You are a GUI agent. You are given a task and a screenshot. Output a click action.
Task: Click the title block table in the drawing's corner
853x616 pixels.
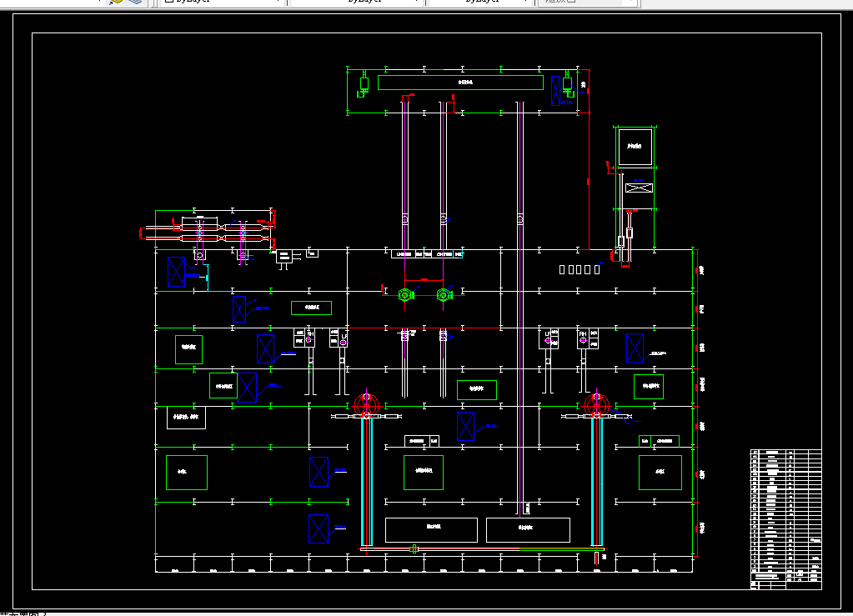(786, 519)
